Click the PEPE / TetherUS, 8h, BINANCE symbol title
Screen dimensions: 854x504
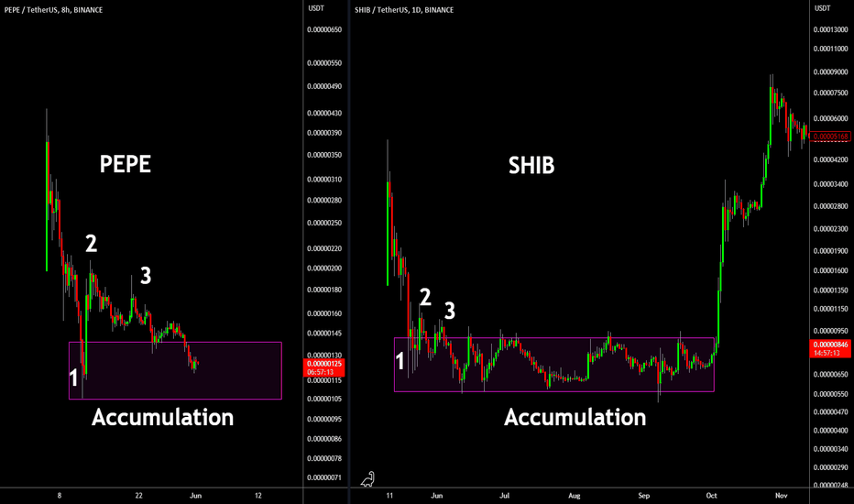tap(53, 10)
